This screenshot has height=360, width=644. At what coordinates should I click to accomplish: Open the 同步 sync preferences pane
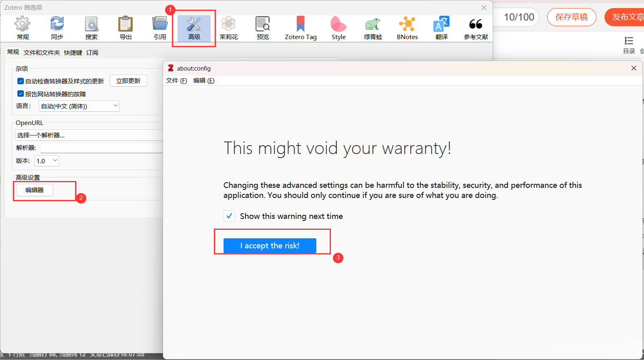click(57, 28)
